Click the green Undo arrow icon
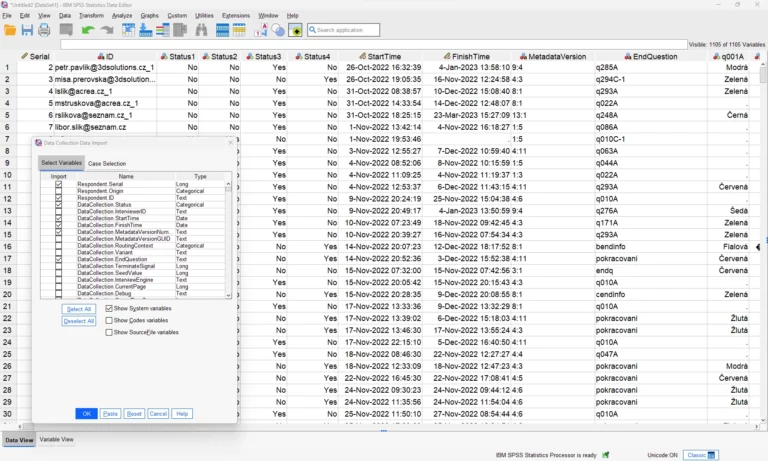 tap(88, 30)
